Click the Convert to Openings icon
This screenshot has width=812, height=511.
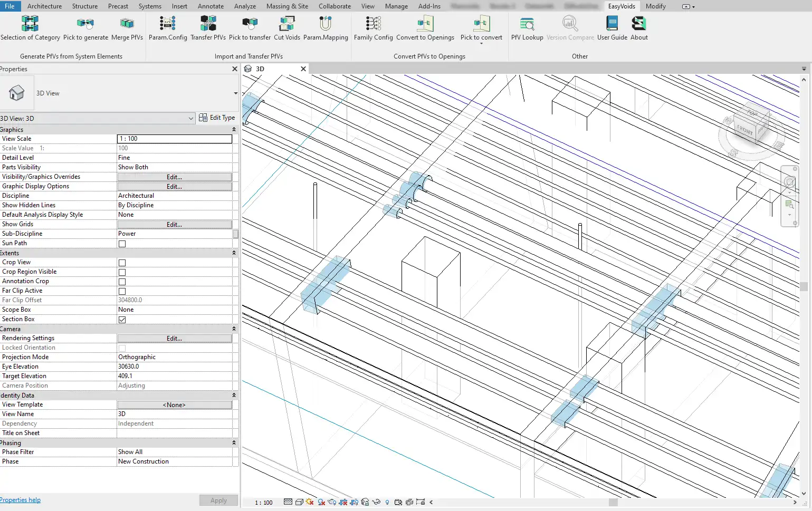point(425,24)
